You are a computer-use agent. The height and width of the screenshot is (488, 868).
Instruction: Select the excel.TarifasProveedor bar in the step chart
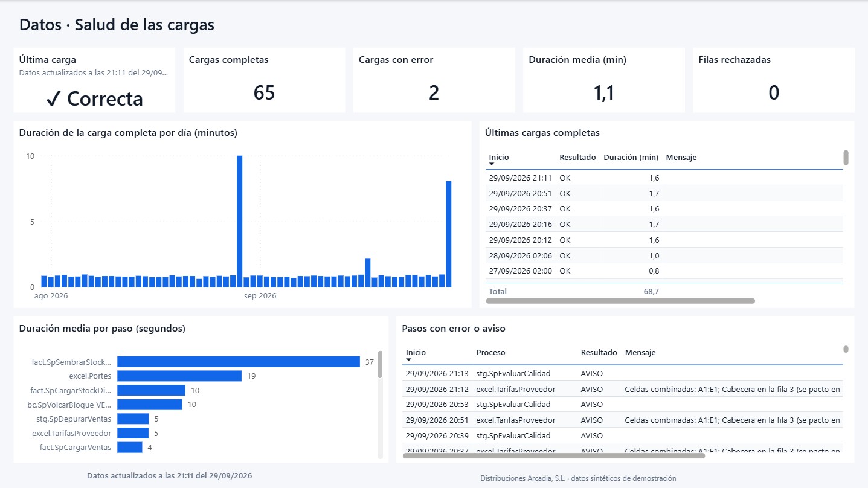(x=133, y=433)
